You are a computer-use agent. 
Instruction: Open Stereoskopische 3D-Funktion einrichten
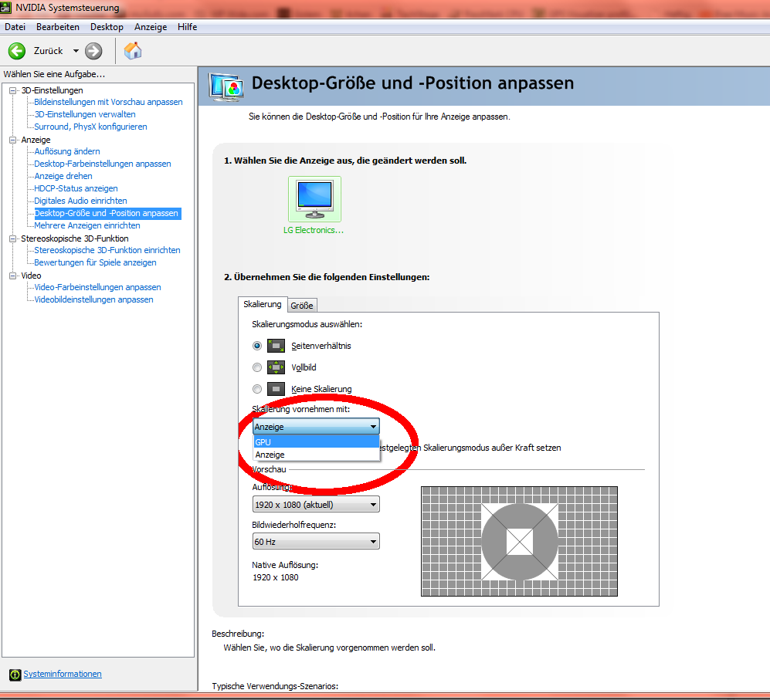tap(107, 250)
